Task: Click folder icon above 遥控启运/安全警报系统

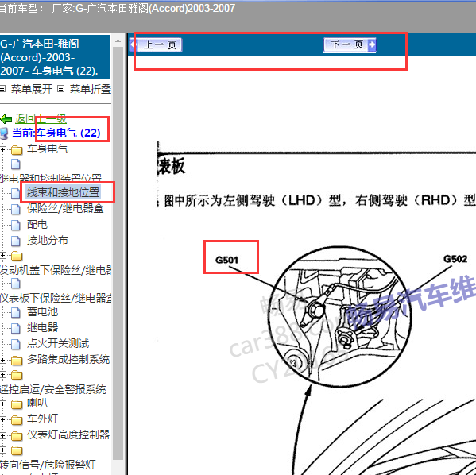Action: (17, 375)
